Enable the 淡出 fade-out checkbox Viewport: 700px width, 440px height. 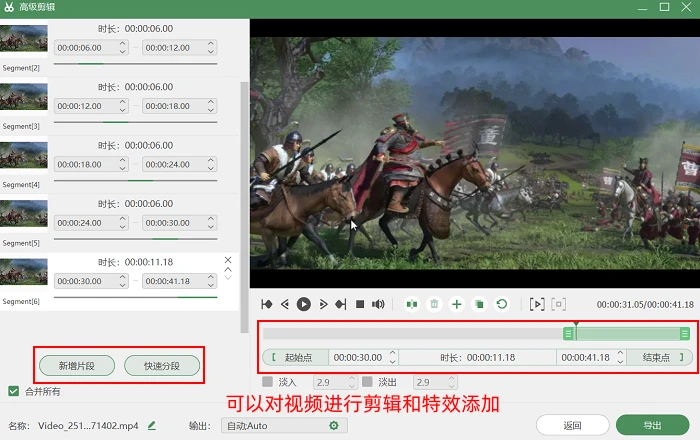[367, 382]
